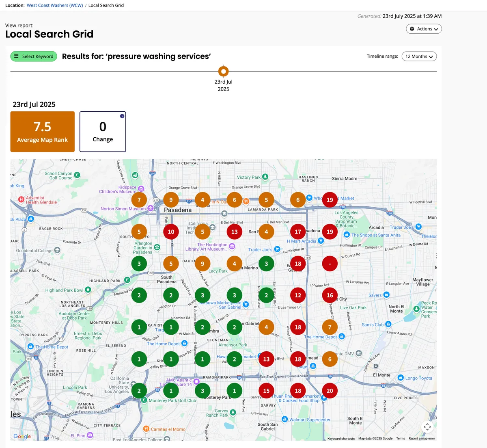The height and width of the screenshot is (448, 487).
Task: Open the Actions dropdown menu
Action: (424, 29)
